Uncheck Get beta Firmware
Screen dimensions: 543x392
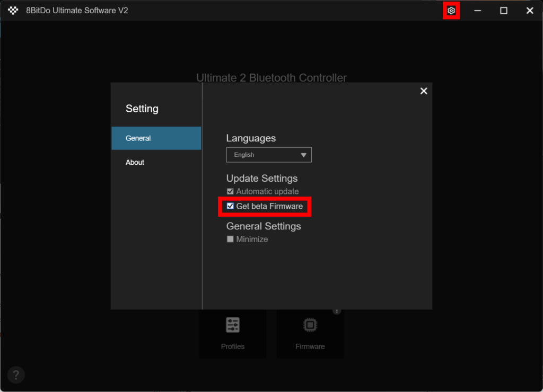[x=230, y=206]
